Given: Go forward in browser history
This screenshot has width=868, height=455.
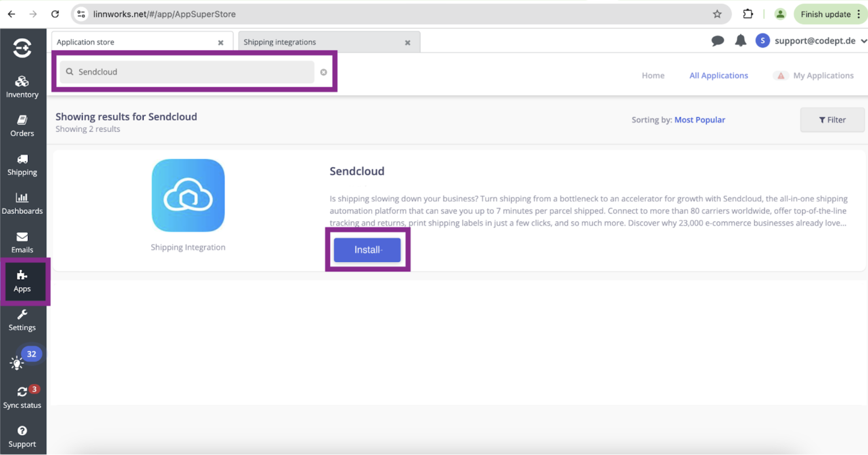Looking at the screenshot, I should tap(33, 14).
